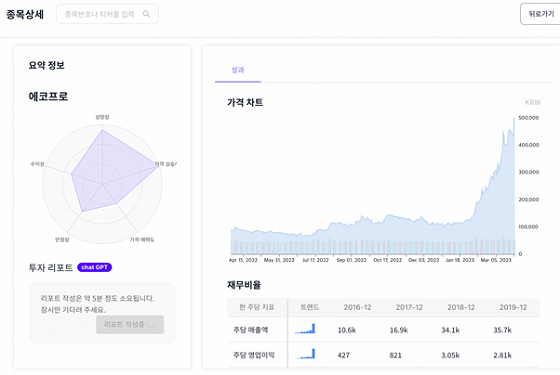Click the 주당 영업이익 row label
The image size is (560, 375).
(x=254, y=355)
